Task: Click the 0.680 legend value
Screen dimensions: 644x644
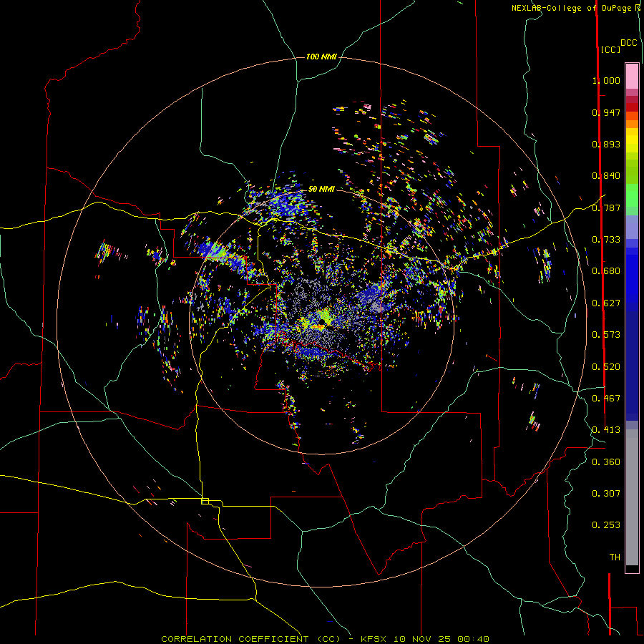Action: coord(606,271)
